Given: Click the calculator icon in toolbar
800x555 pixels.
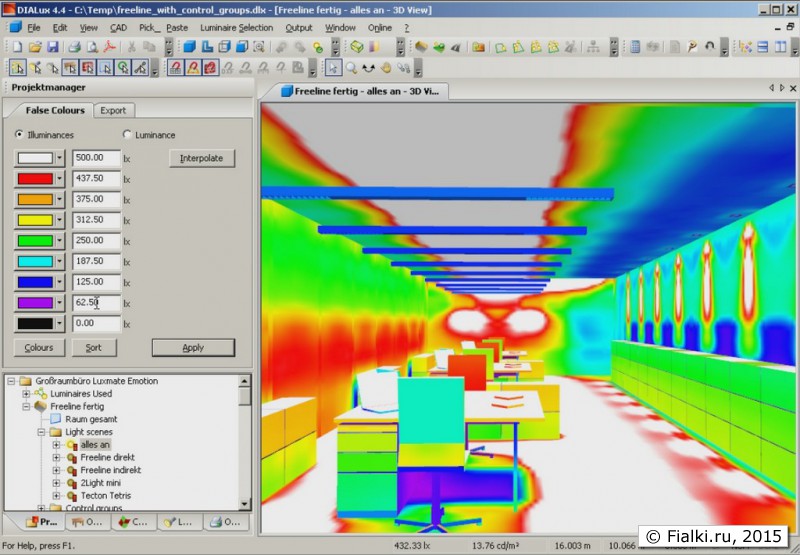Looking at the screenshot, I should click(x=634, y=47).
